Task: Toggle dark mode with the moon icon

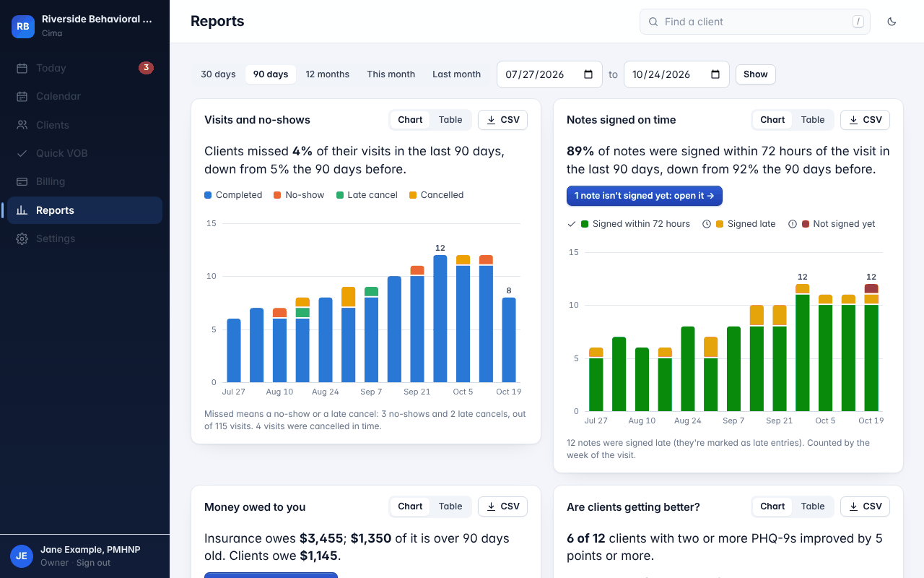Action: click(892, 22)
